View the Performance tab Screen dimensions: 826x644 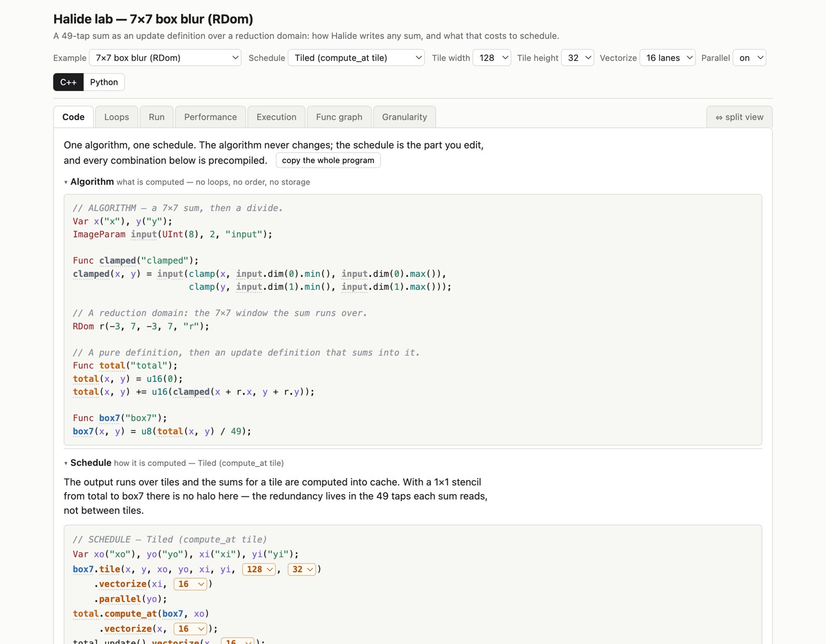[x=210, y=117]
